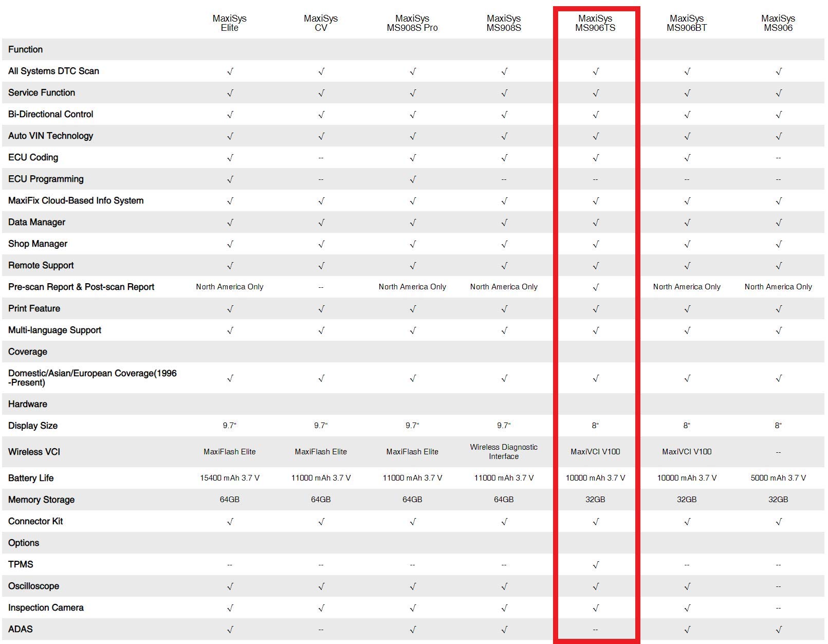The width and height of the screenshot is (828, 644).
Task: Click Wireless Diagnostic Interface cell under MS908S
Action: click(504, 452)
